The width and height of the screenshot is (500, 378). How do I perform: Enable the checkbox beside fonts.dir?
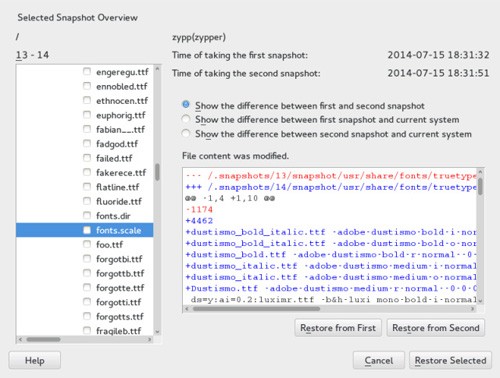point(87,216)
